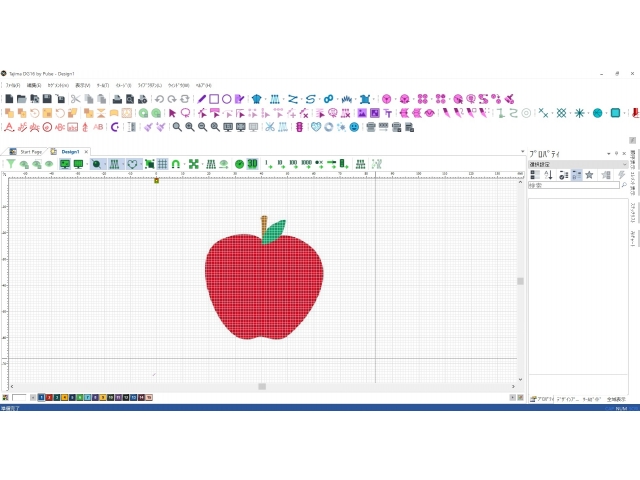This screenshot has width=640, height=480.
Task: Select the teal filled circle tool
Action: pyautogui.click(x=598, y=113)
